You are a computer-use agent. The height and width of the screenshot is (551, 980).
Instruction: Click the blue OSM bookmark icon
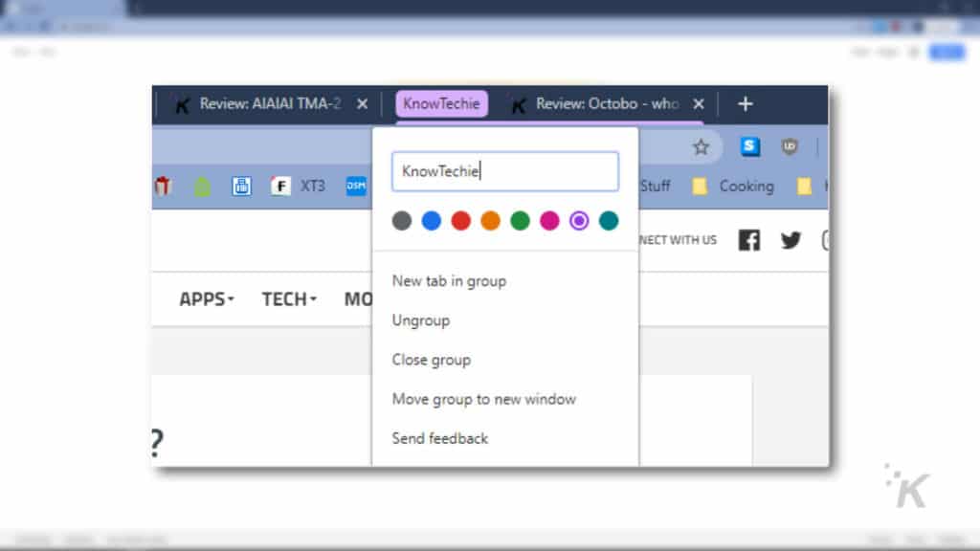[x=355, y=187]
